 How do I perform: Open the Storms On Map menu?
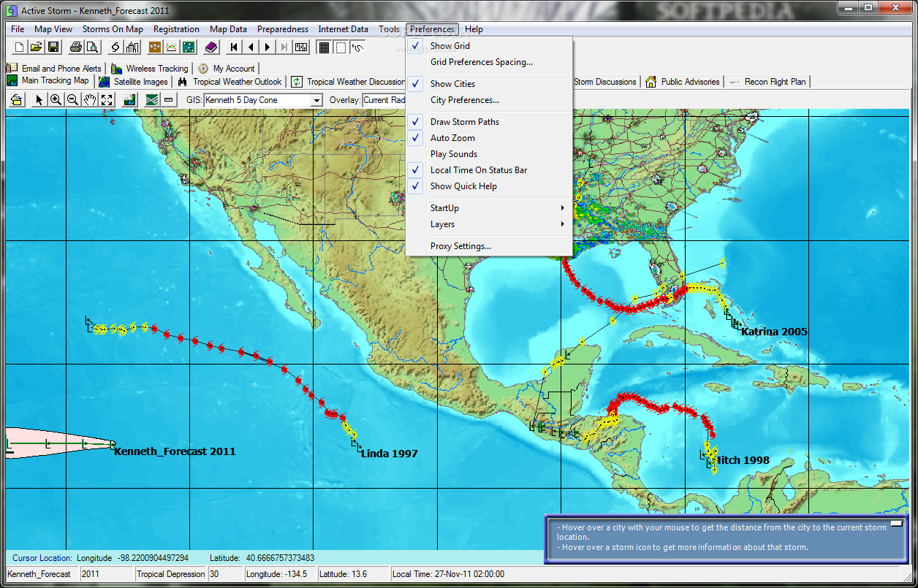pyautogui.click(x=113, y=29)
